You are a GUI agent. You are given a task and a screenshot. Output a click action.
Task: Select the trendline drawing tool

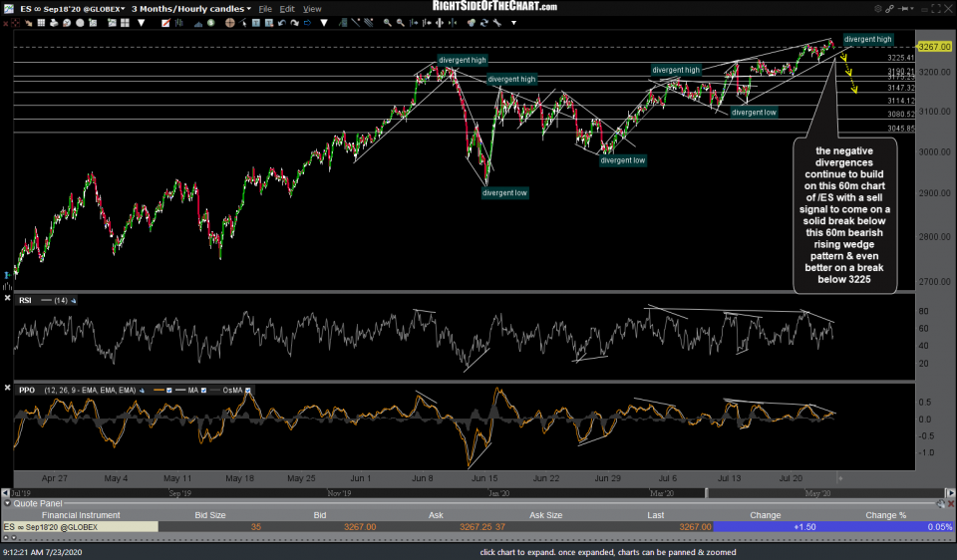(x=355, y=23)
